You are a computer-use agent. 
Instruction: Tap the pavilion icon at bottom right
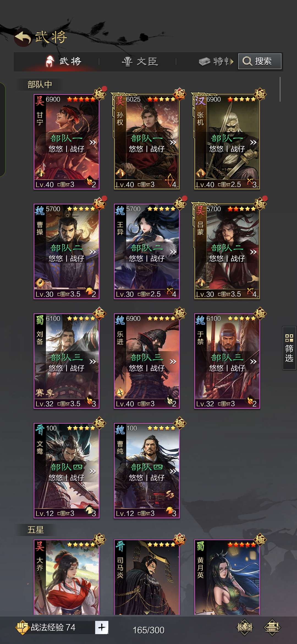click(272, 627)
